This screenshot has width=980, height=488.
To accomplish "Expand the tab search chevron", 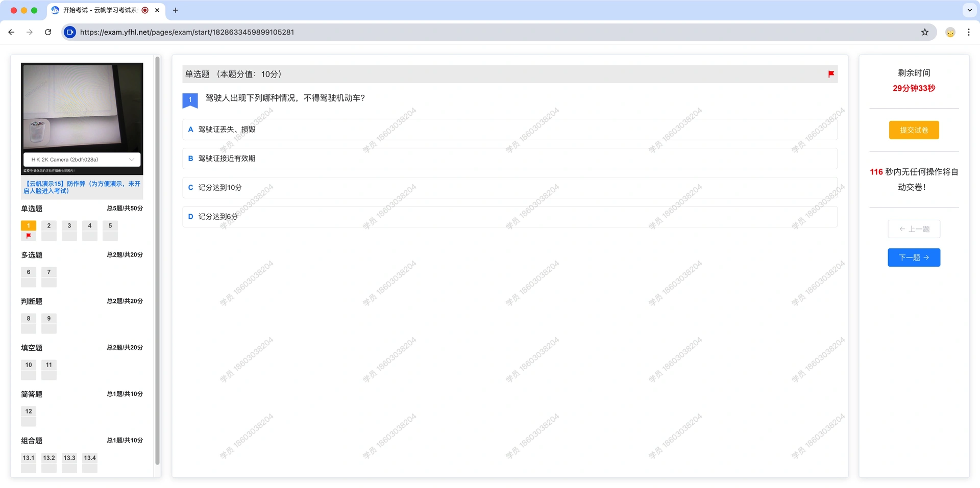I will pos(969,10).
